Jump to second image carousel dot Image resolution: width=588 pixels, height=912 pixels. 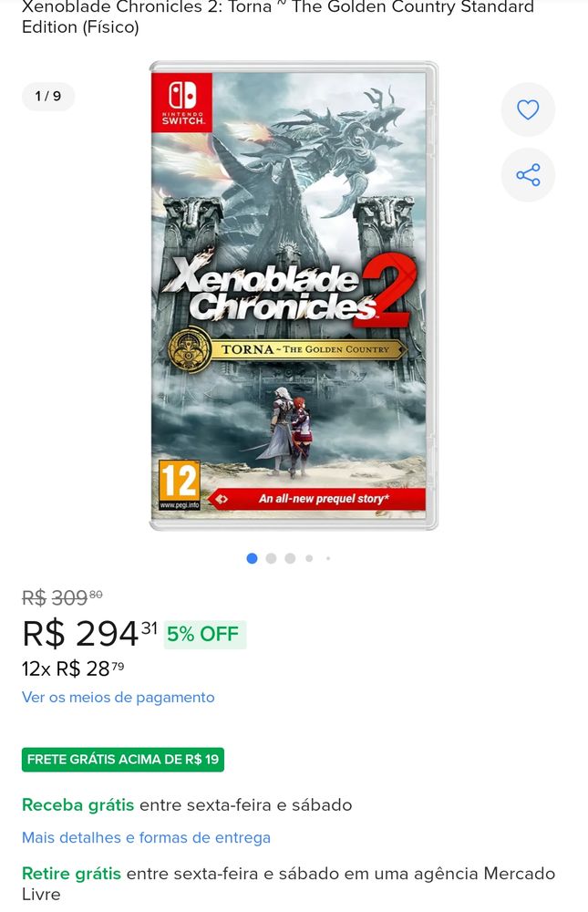271,558
